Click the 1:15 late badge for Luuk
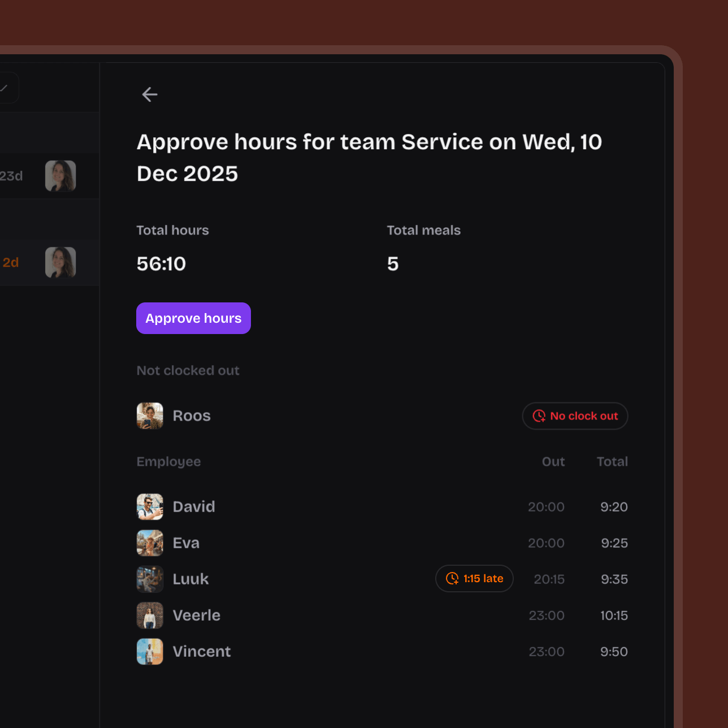Screen dimensions: 728x728 pos(474,579)
